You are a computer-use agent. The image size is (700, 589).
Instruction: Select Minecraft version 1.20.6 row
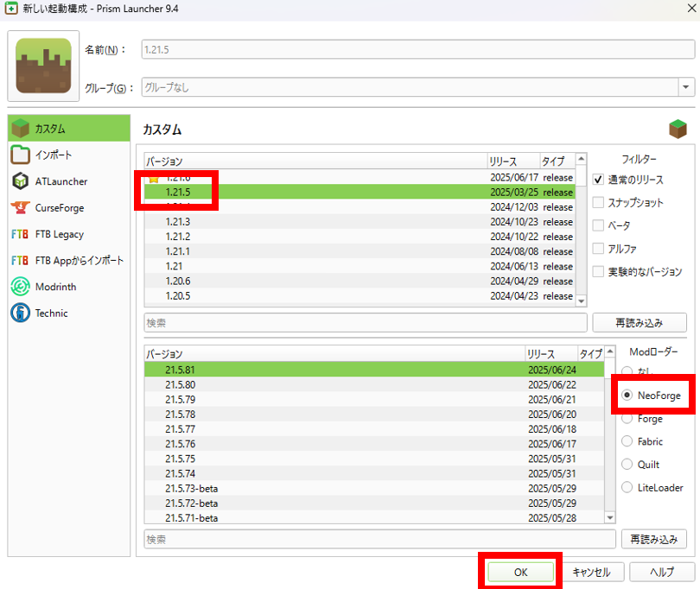click(360, 282)
